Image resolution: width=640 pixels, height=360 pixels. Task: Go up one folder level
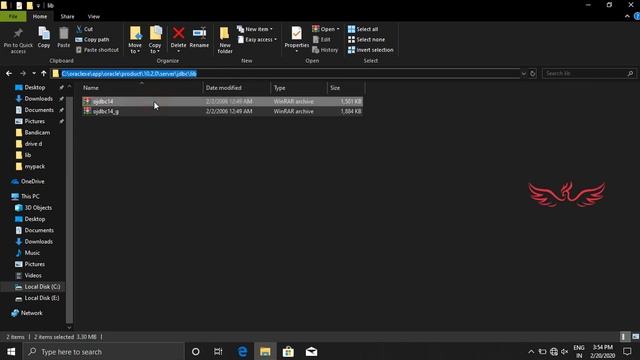(x=44, y=73)
